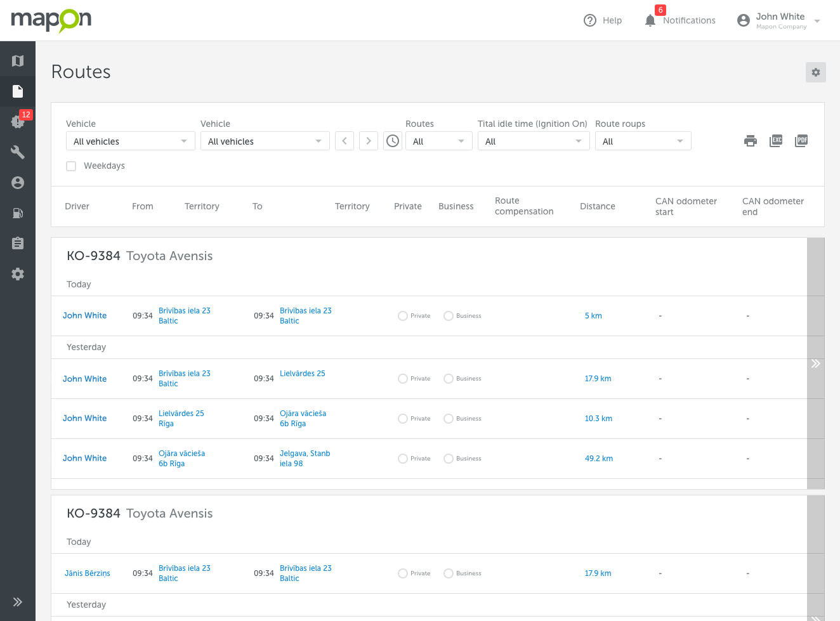840x621 pixels.
Task: Expand the John White account menu arrow
Action: click(817, 21)
